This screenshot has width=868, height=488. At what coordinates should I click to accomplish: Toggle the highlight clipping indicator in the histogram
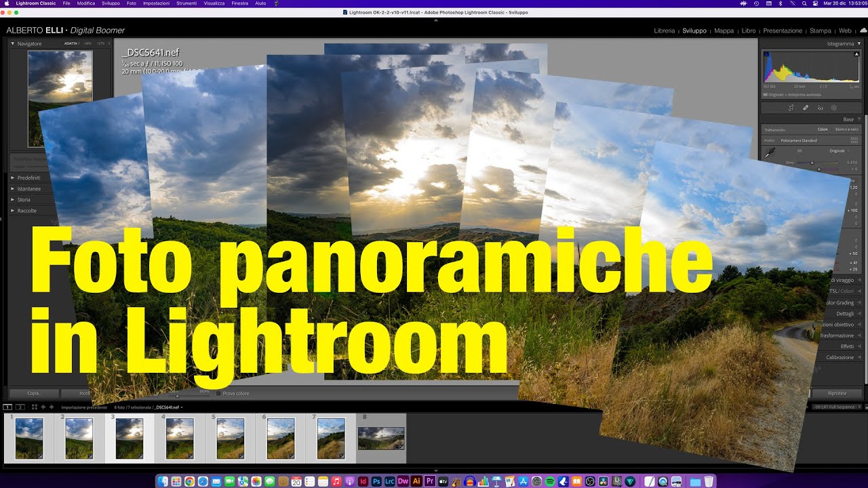856,54
